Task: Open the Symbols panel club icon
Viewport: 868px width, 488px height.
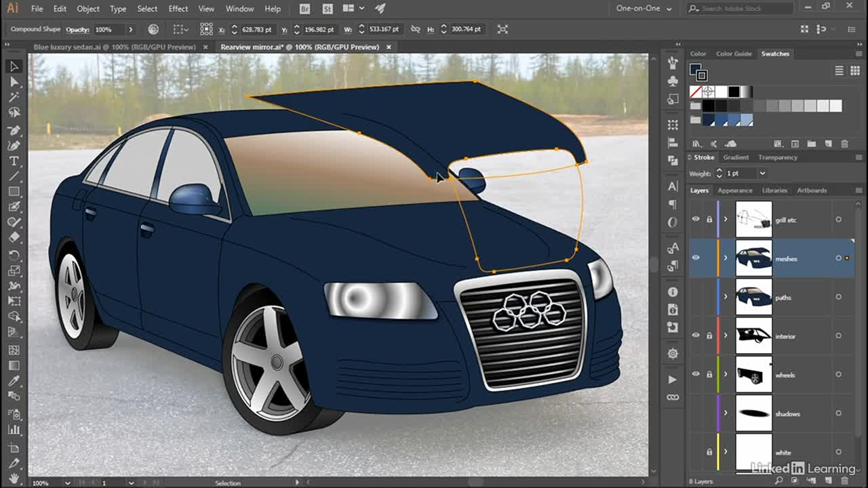Action: [x=673, y=81]
